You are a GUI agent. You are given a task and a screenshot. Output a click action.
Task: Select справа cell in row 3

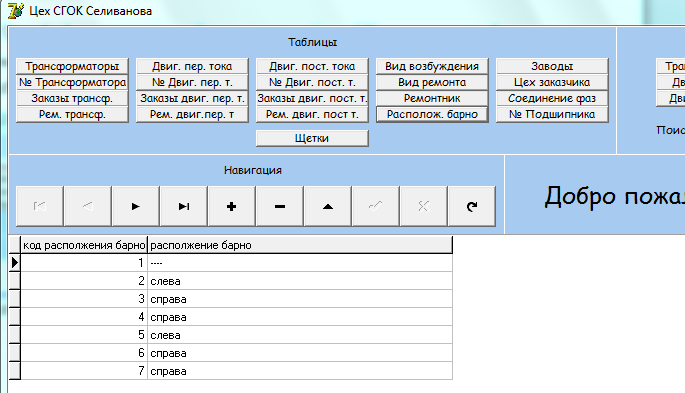pyautogui.click(x=300, y=299)
